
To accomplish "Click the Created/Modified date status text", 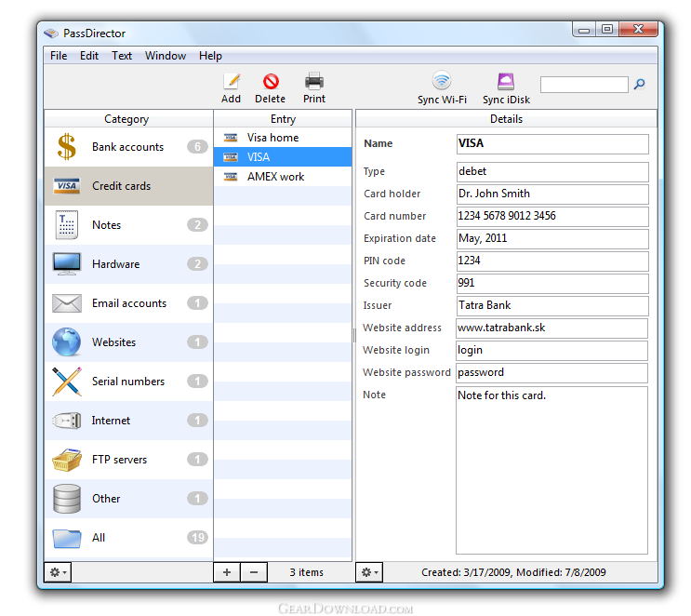I will [x=513, y=572].
